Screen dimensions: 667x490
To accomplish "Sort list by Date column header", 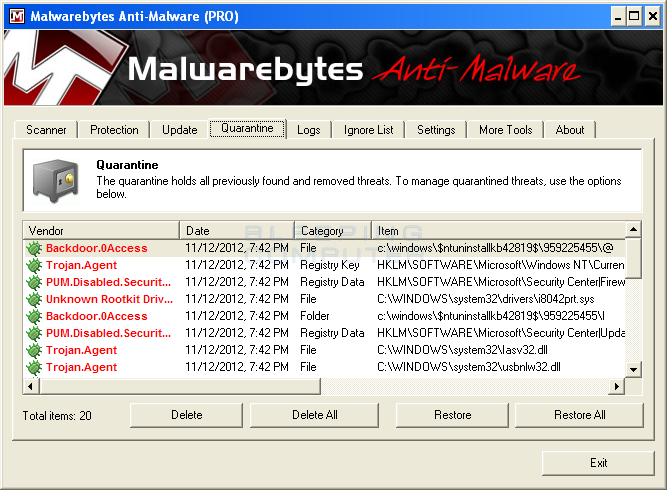I will 237,231.
